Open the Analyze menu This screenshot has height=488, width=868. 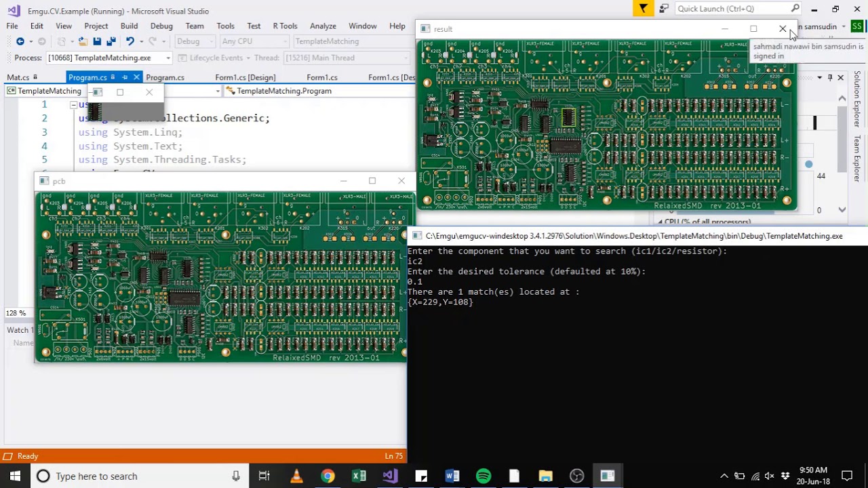[x=323, y=26]
